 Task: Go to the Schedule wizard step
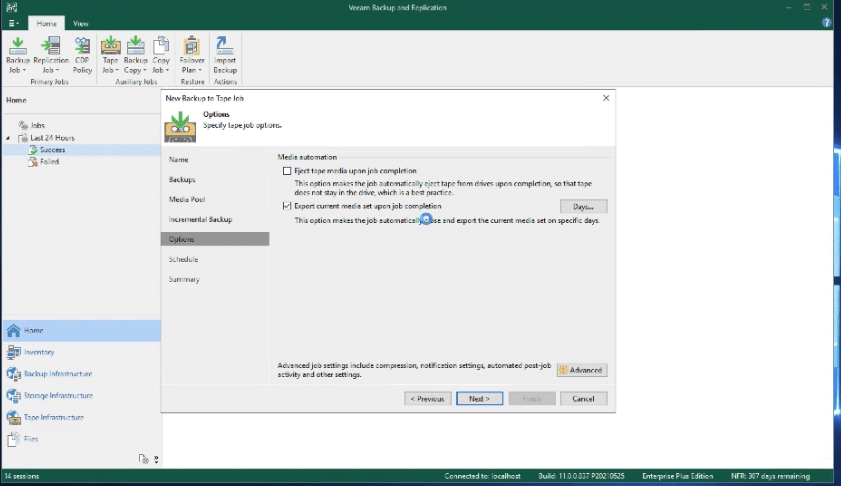(183, 259)
